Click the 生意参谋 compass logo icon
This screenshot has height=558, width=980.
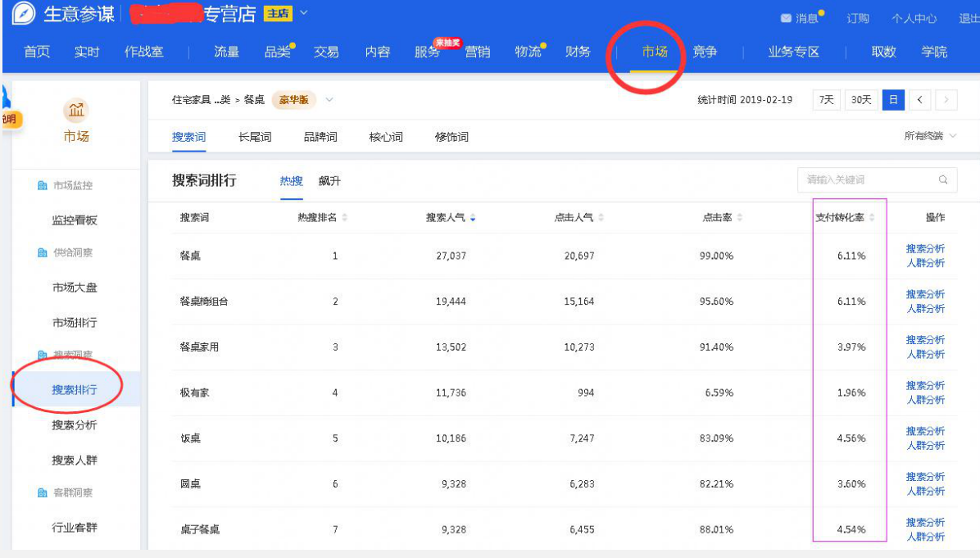click(24, 13)
